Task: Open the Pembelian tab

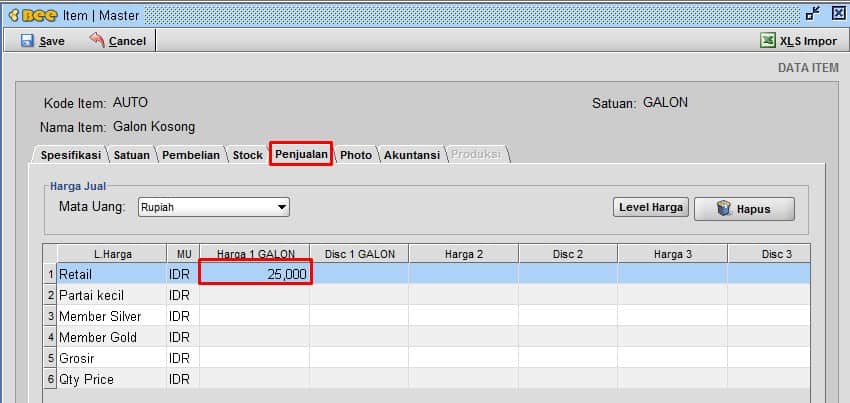Action: click(x=191, y=155)
